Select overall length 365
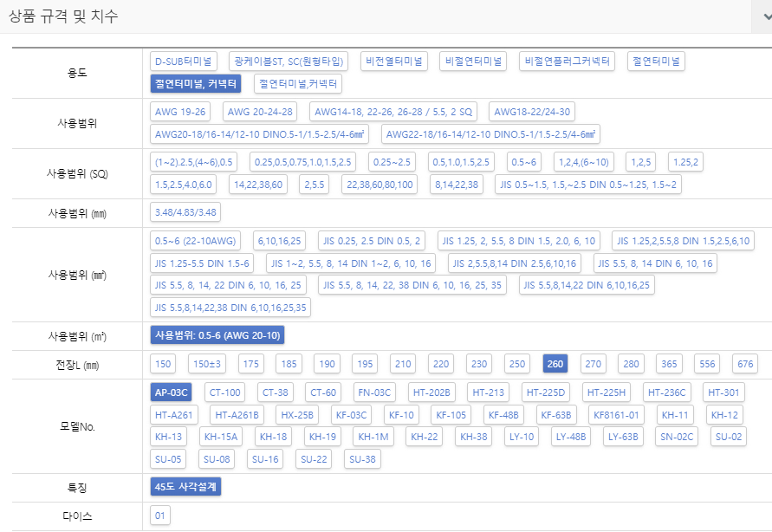 [669, 364]
